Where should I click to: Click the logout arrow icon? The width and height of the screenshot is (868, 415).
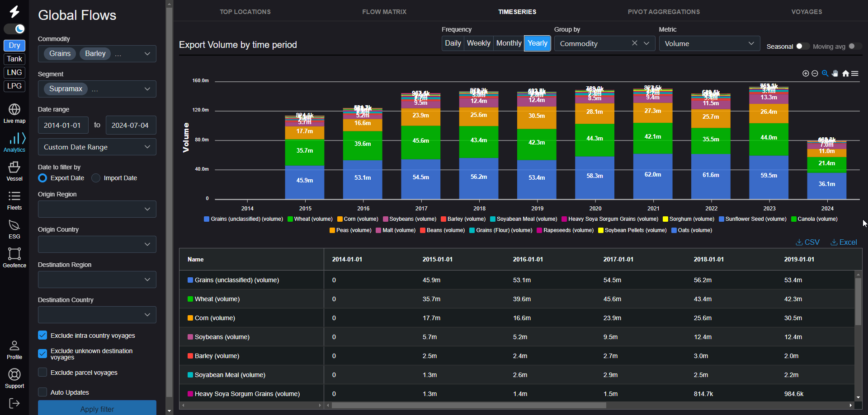pyautogui.click(x=14, y=403)
